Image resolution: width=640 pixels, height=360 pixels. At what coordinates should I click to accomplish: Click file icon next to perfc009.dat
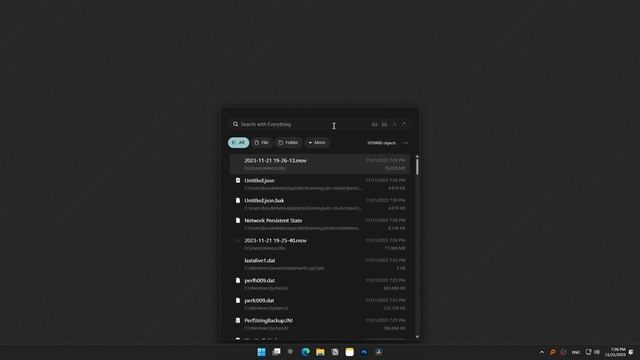[238, 300]
